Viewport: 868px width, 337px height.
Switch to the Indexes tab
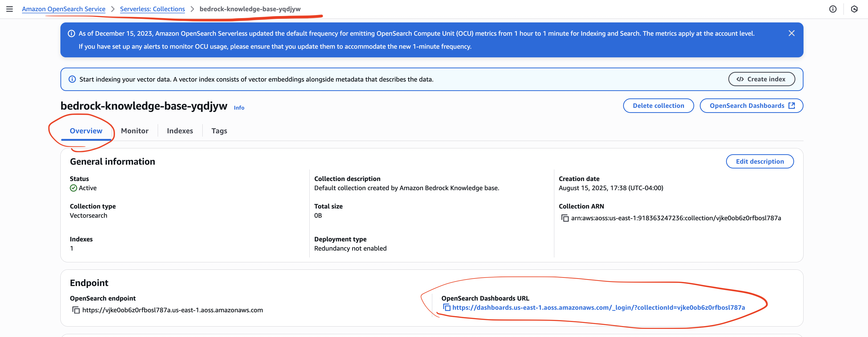pyautogui.click(x=180, y=131)
